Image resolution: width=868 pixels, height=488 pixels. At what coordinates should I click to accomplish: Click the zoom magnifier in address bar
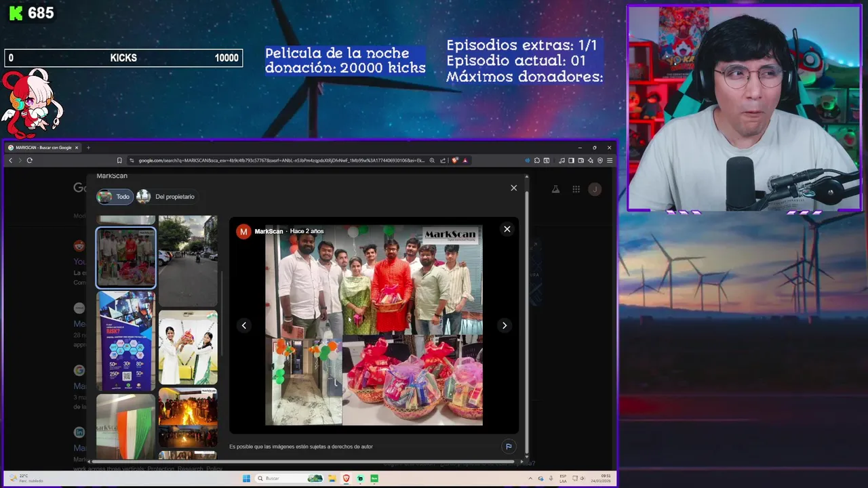coord(432,160)
